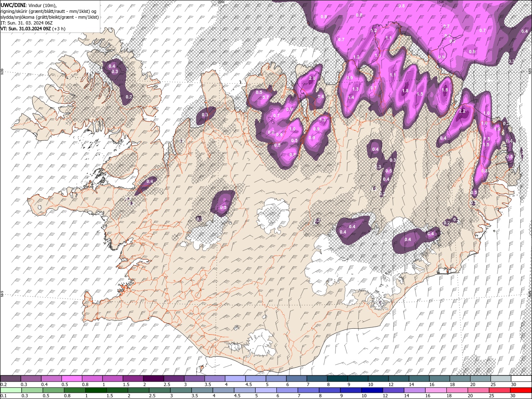The height and width of the screenshot is (399, 532).
Task: Click the pale grey 25 swatch in the upper legend
Action: coord(501,379)
